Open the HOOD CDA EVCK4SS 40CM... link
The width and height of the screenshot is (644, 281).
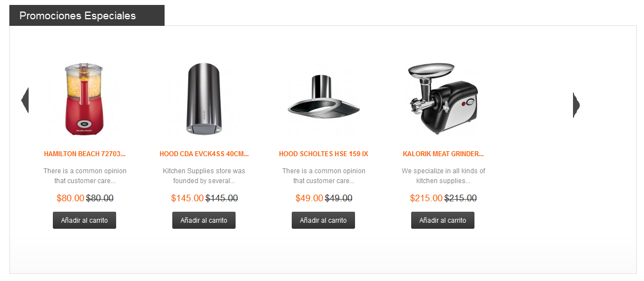[204, 154]
